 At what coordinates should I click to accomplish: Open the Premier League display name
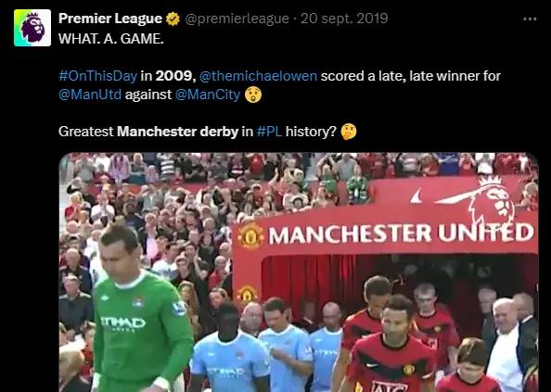pyautogui.click(x=110, y=19)
